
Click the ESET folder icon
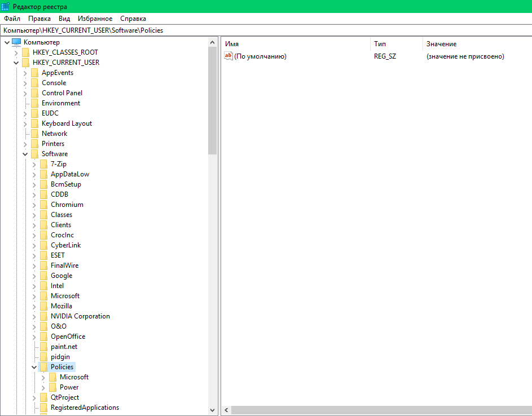(44, 256)
